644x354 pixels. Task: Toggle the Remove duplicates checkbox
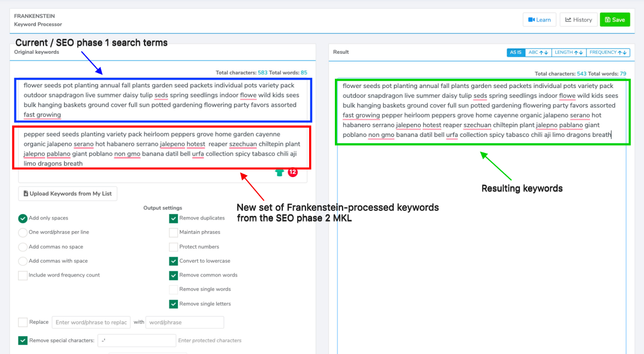[173, 218]
